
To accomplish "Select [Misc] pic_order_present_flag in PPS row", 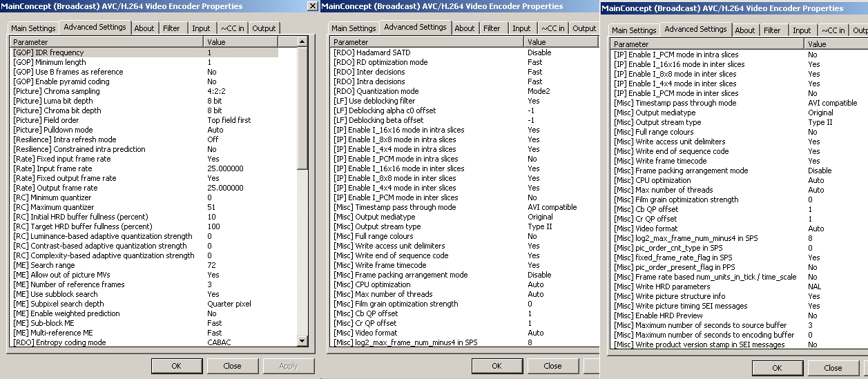I will [x=739, y=267].
